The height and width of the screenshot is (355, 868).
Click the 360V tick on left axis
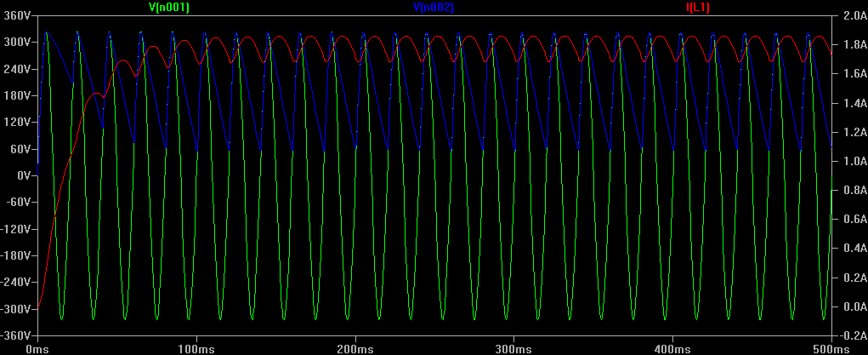tap(17, 15)
